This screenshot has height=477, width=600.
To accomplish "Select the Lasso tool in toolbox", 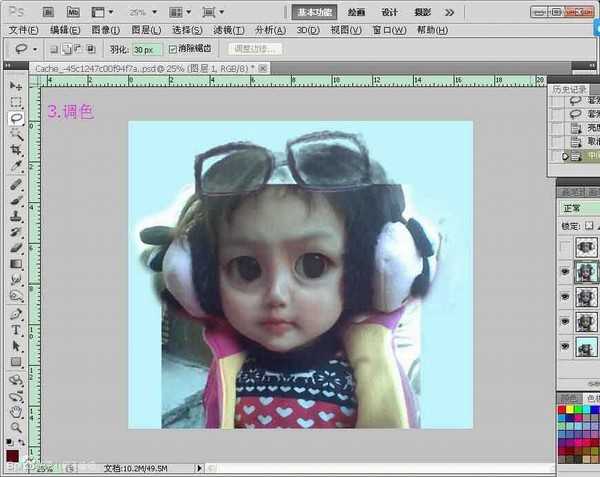I will [x=16, y=118].
